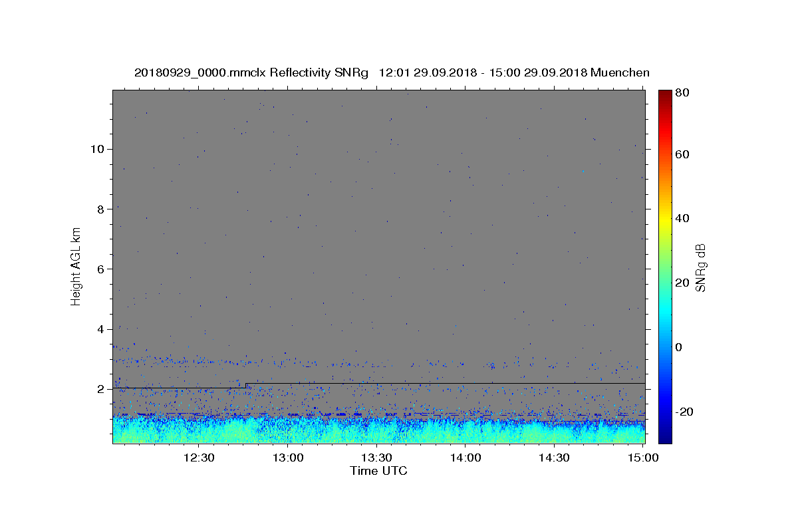
Task: Click the height axis label 10
Action: 98,149
